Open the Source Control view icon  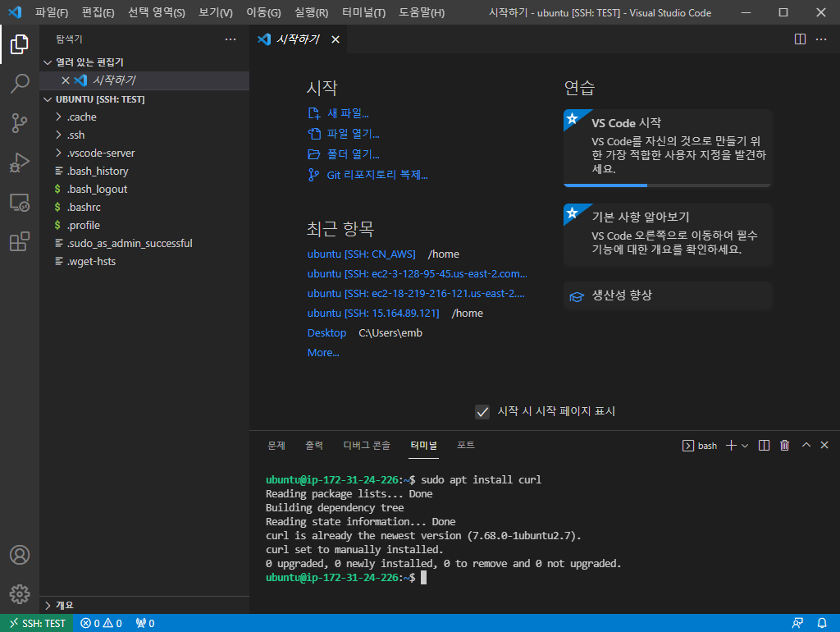20,123
